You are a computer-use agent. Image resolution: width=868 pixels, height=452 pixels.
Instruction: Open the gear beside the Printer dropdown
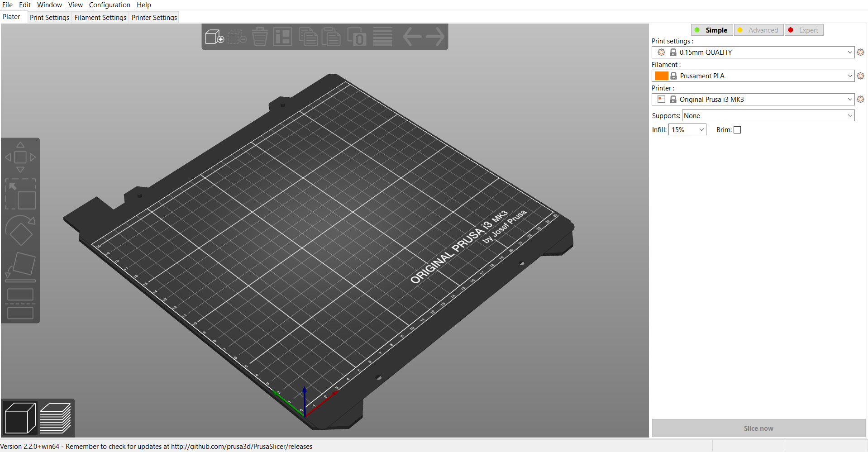[x=860, y=100]
